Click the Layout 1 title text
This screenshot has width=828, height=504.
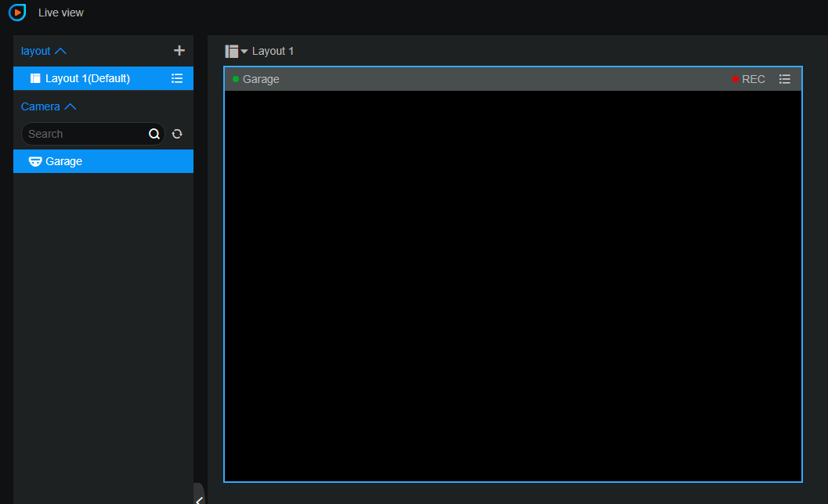(x=273, y=51)
